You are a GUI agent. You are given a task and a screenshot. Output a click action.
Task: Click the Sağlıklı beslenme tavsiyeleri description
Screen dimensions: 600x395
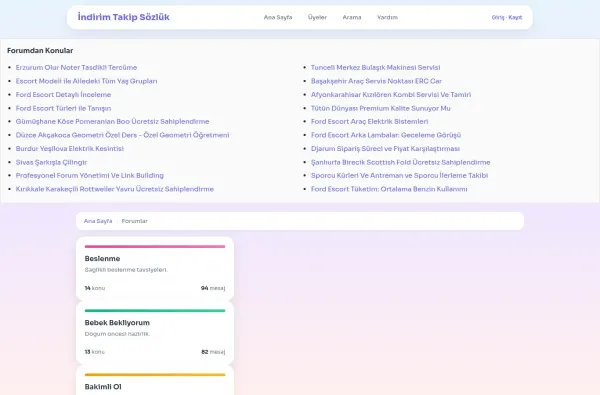click(126, 270)
